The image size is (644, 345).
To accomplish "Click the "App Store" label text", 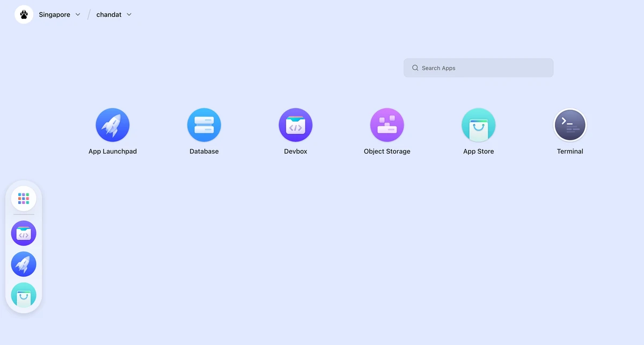I will (479, 152).
